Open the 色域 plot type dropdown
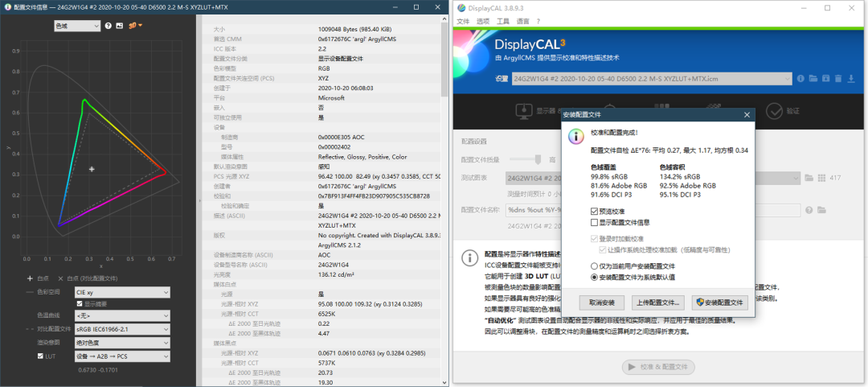This screenshot has height=387, width=868. [77, 26]
